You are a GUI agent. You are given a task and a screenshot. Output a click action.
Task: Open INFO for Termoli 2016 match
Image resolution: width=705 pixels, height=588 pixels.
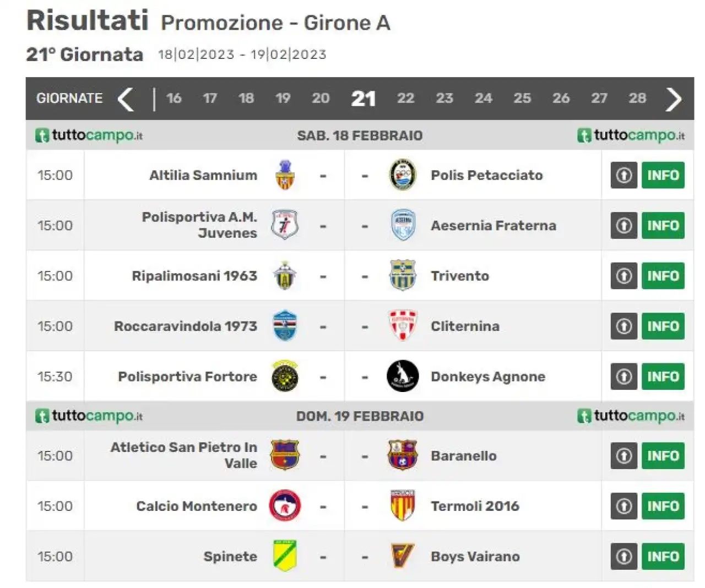663,505
